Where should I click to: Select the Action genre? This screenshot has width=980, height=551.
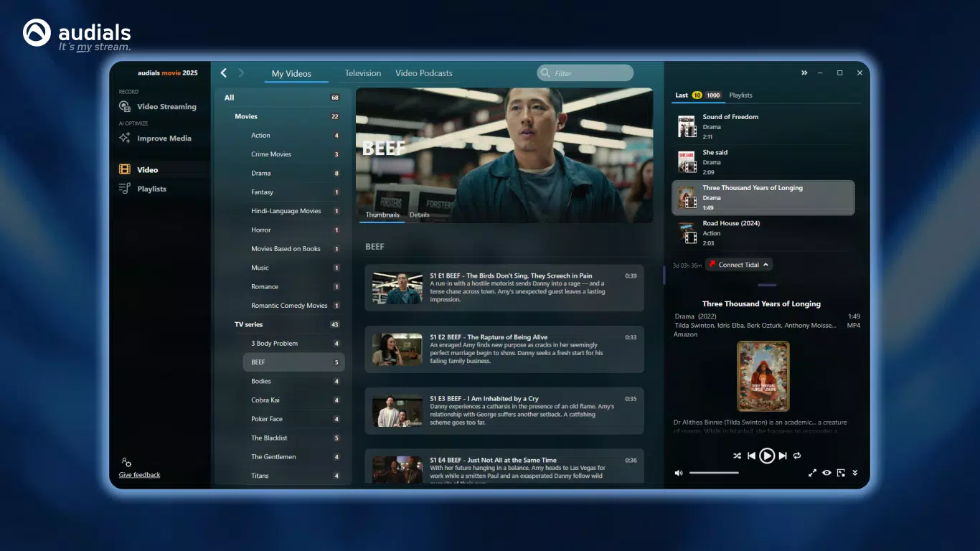pyautogui.click(x=293, y=135)
